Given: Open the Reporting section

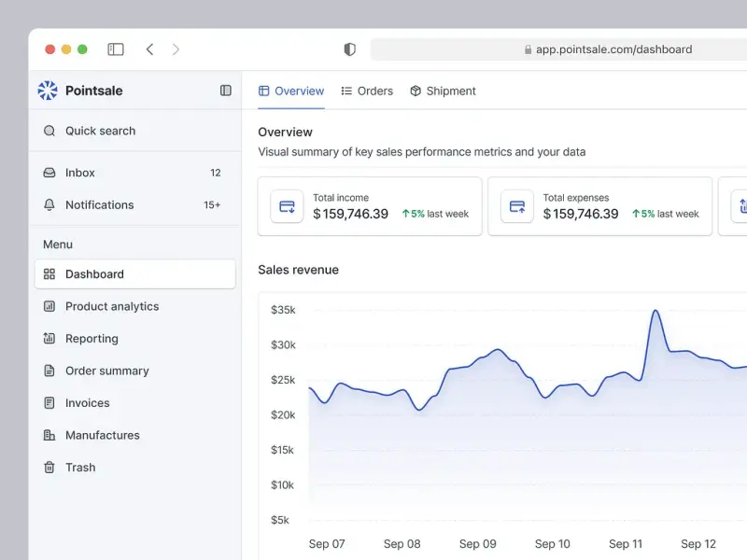Looking at the screenshot, I should pyautogui.click(x=92, y=339).
